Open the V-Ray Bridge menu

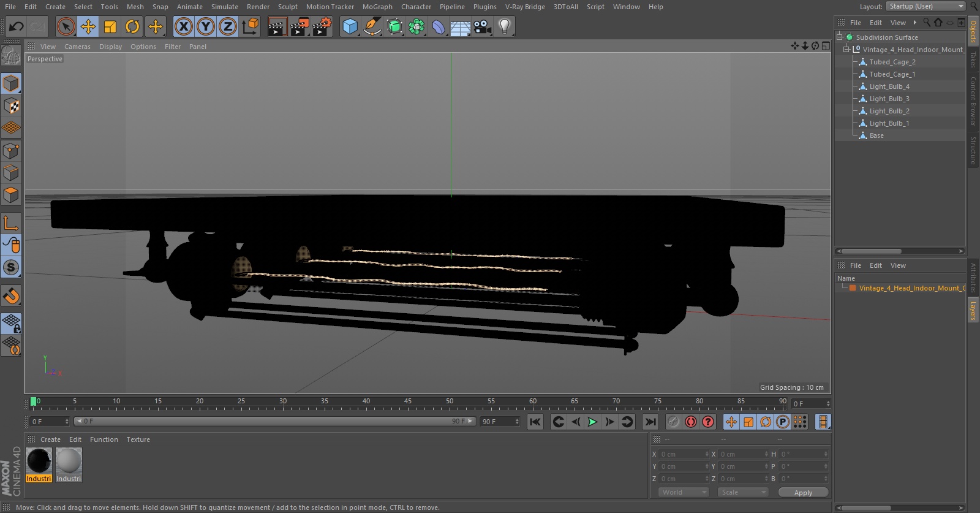(525, 7)
